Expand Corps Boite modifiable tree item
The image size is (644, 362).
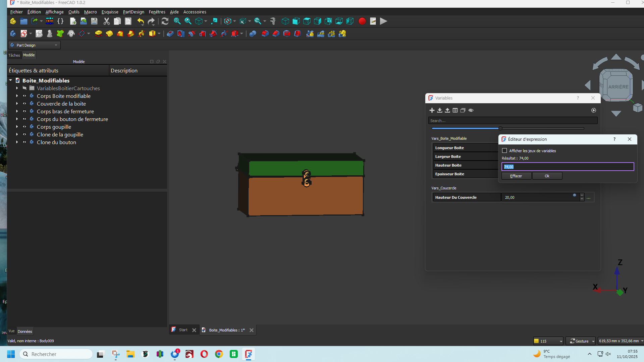[x=17, y=96]
